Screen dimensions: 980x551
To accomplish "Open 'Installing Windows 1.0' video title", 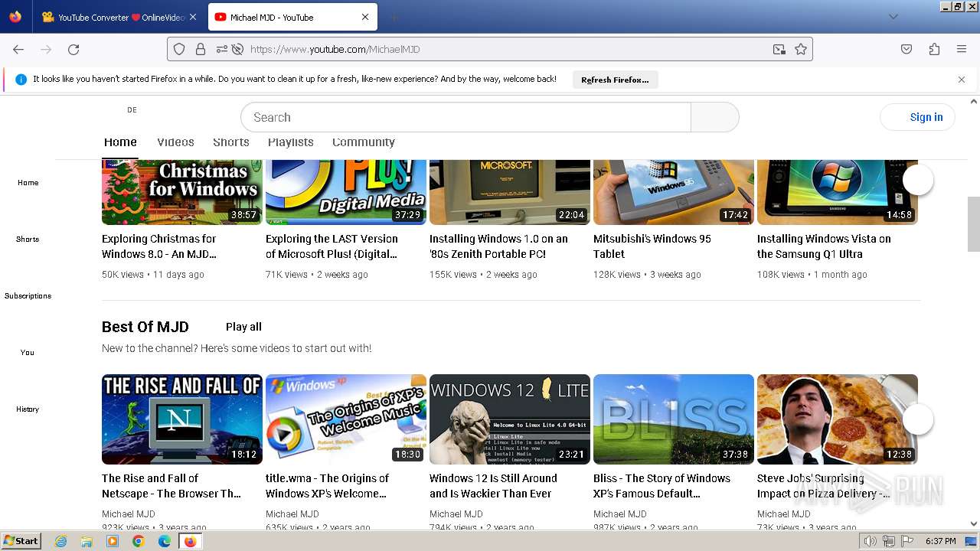I will [x=498, y=246].
